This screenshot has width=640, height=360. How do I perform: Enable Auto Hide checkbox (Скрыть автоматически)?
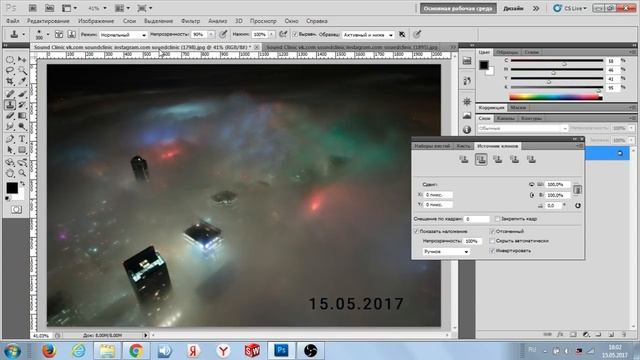(x=492, y=241)
